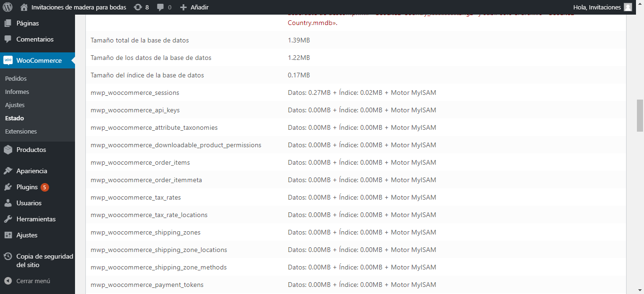The image size is (644, 294).
Task: Click the plus icon next to Añadir
Action: [x=184, y=7]
